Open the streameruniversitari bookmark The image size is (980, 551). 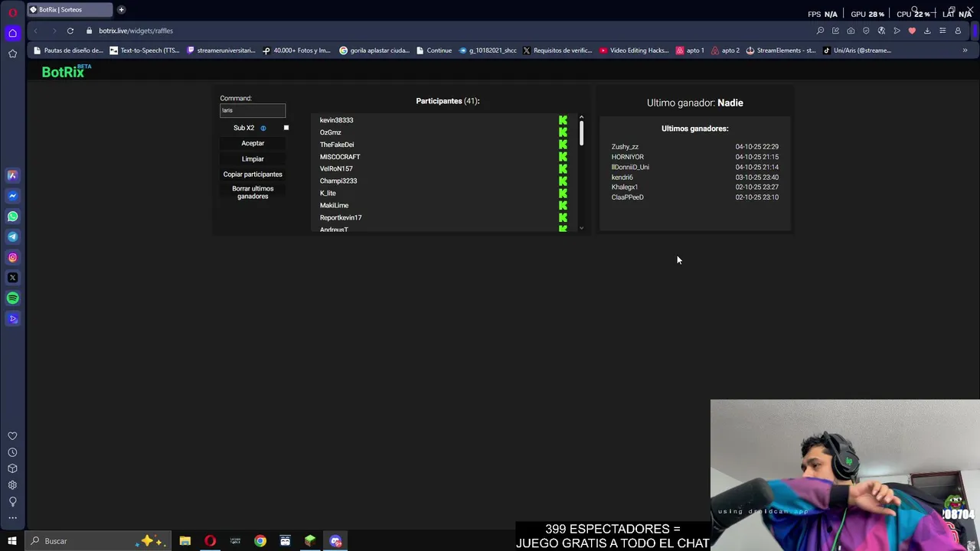point(221,51)
